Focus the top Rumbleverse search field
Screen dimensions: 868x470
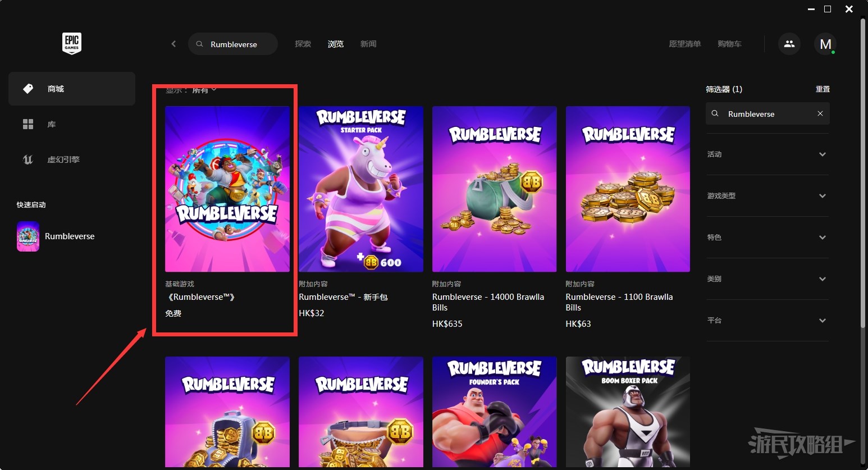pos(233,44)
